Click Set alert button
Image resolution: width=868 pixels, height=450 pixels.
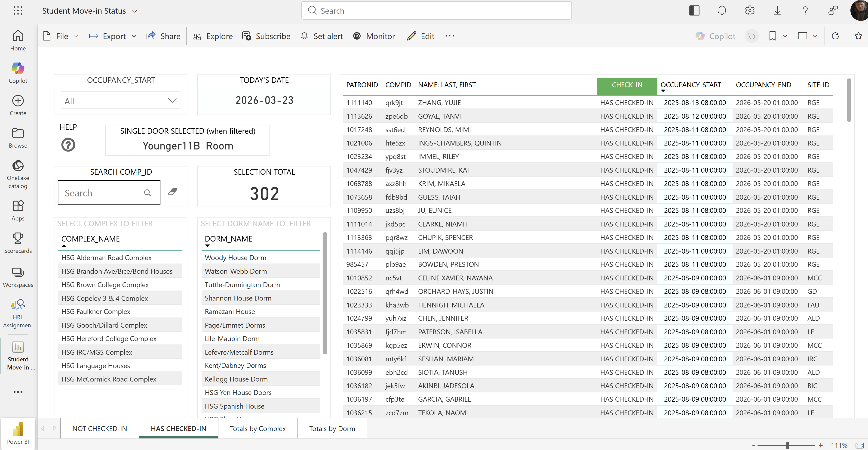tap(322, 36)
